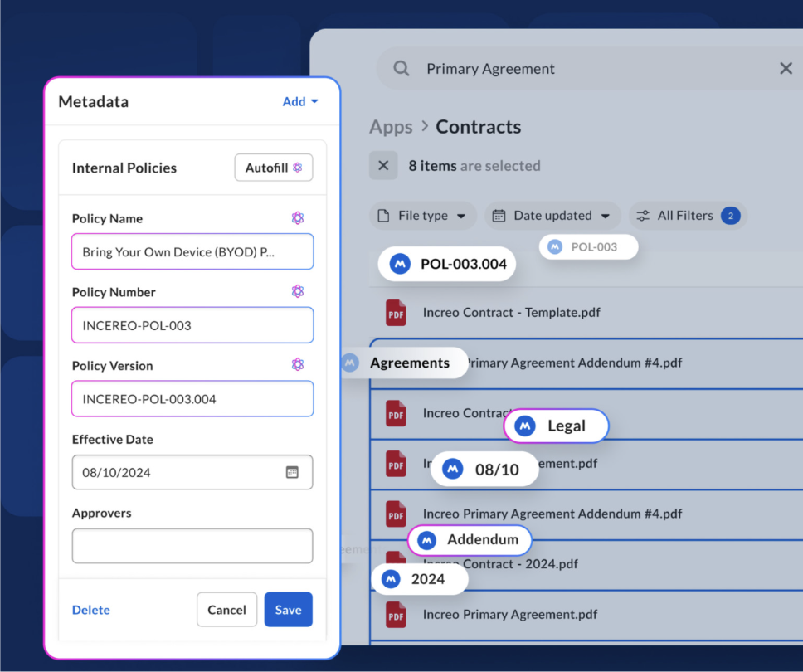Open the Add dropdown in Metadata
803x672 pixels.
coord(300,102)
